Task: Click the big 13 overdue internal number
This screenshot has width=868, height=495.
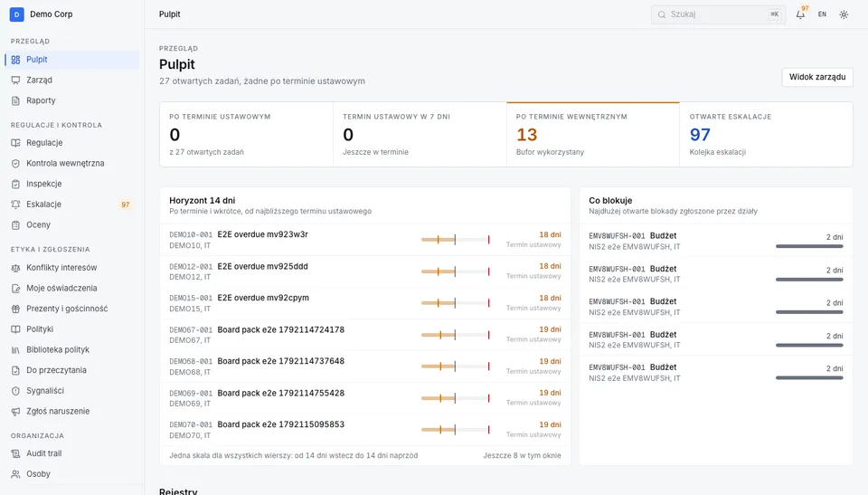Action: click(526, 135)
